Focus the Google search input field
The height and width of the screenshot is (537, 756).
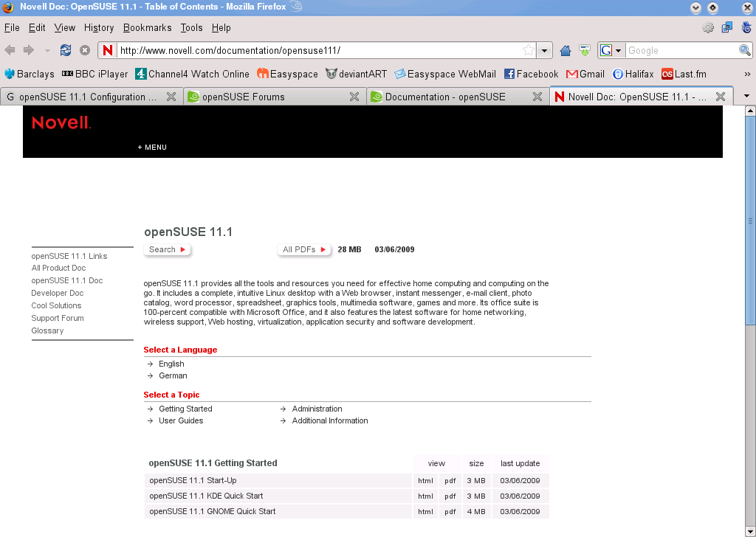coord(681,50)
